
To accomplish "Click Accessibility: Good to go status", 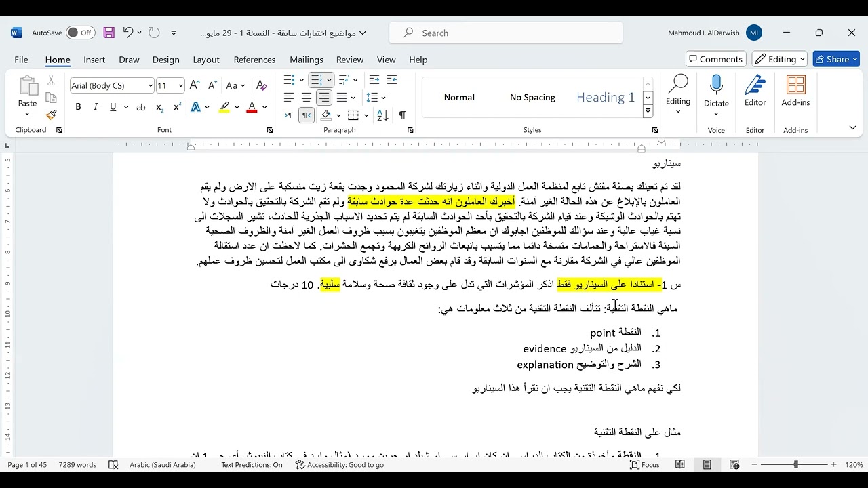I will tap(340, 465).
